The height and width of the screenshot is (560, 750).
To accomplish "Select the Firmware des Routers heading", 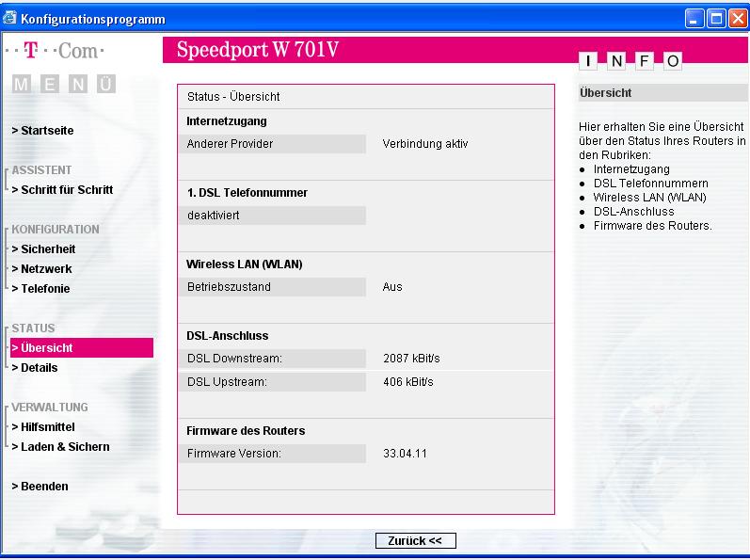I will coord(246,431).
